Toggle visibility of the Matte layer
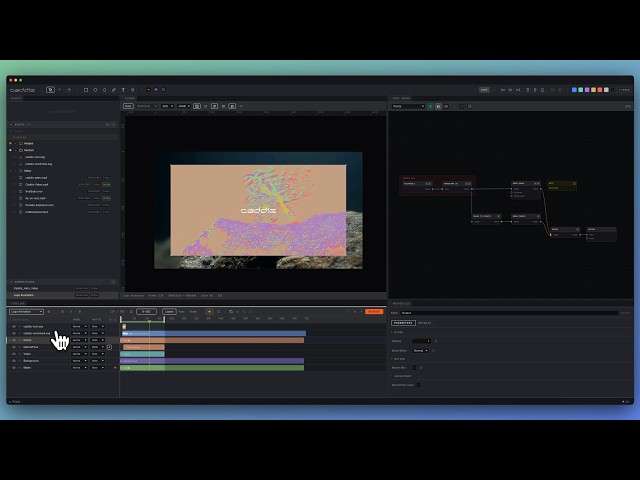 click(14, 368)
